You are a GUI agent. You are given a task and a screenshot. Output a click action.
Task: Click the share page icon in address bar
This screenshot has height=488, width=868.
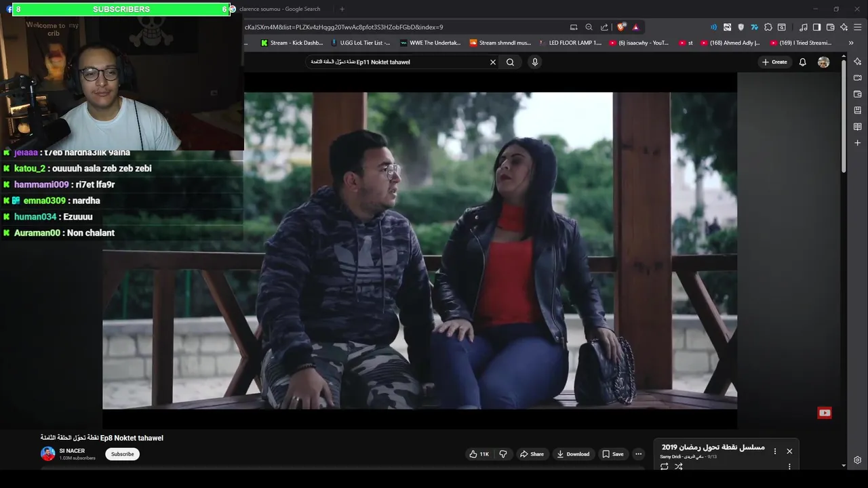pyautogui.click(x=604, y=27)
